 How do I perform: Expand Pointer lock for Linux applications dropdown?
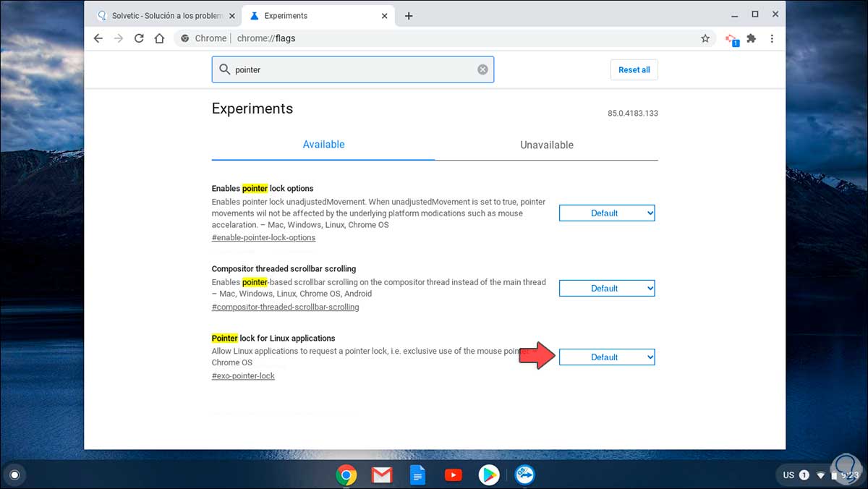(x=607, y=357)
